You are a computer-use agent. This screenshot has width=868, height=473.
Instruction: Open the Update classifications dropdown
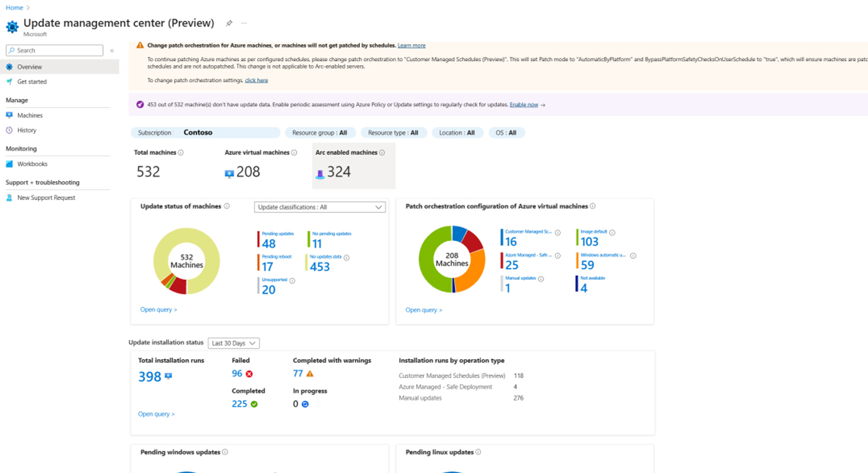click(320, 207)
